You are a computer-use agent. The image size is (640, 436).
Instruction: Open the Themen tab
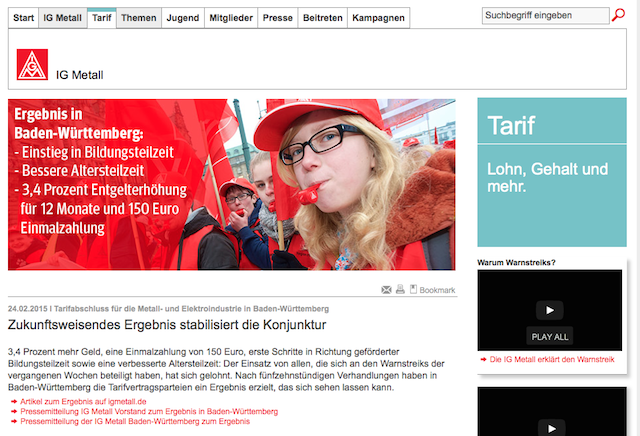point(139,18)
